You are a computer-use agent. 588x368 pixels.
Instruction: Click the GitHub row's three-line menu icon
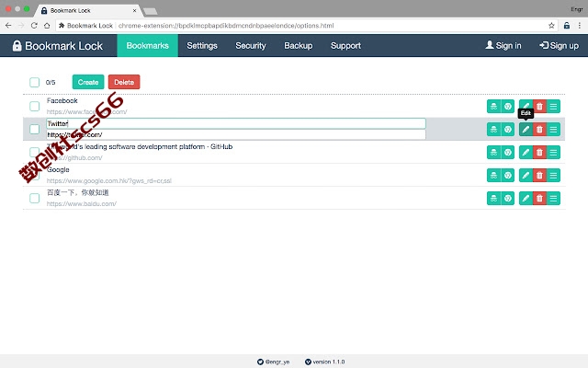coord(553,152)
